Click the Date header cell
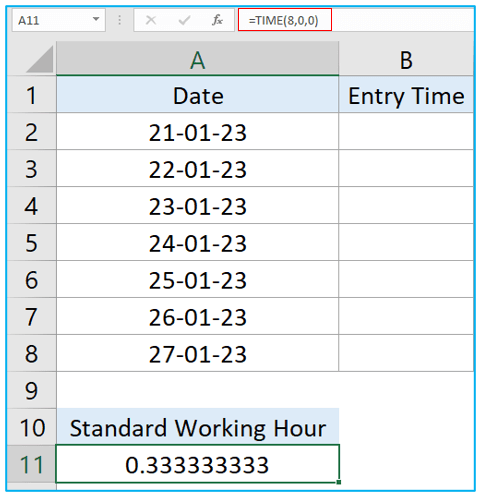Screen dimensions: 482x499 pyautogui.click(x=198, y=94)
